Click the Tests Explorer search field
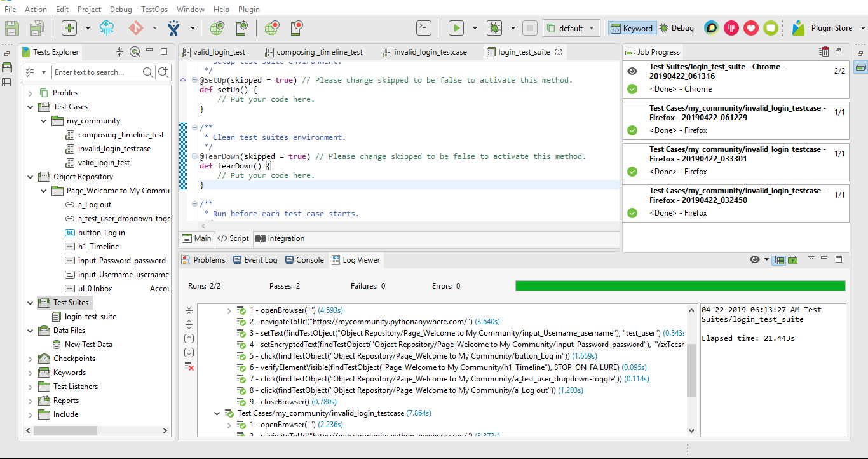 click(x=97, y=72)
